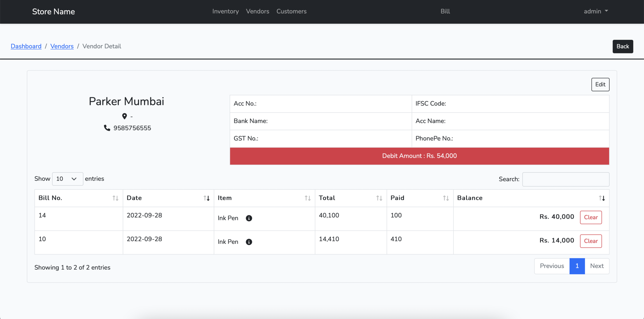
Task: Open the show entries count dropdown
Action: pos(67,179)
